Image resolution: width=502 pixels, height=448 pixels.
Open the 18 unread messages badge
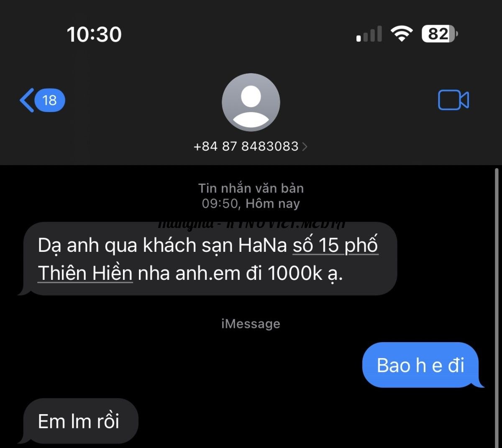(x=50, y=100)
